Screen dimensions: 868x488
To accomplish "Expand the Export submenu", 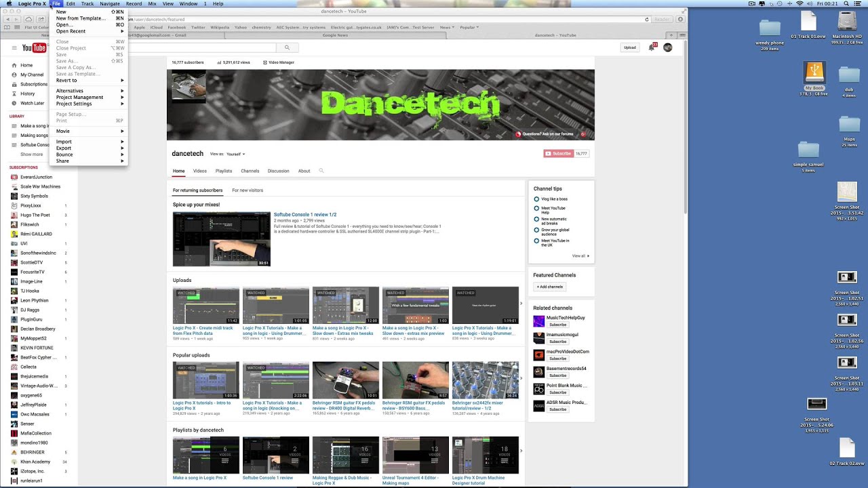I will (x=89, y=148).
